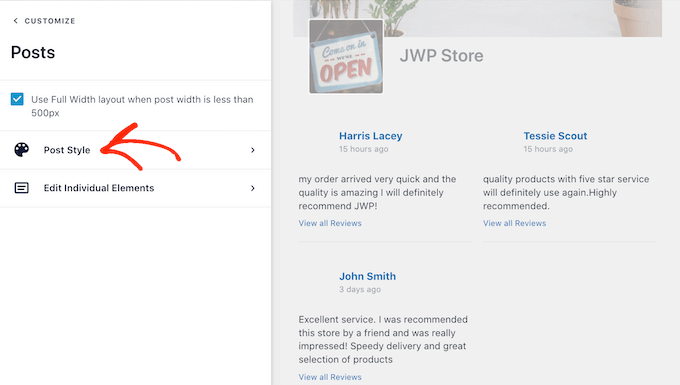Click View all Reviews under Harris Lacey
This screenshot has height=385, width=680.
[330, 223]
